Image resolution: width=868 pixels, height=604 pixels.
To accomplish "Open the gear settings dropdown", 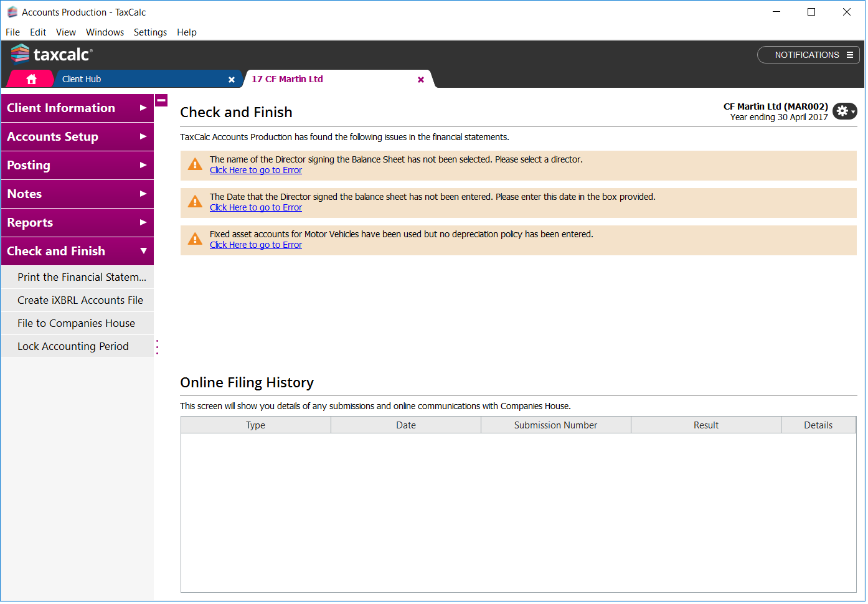I will (845, 111).
